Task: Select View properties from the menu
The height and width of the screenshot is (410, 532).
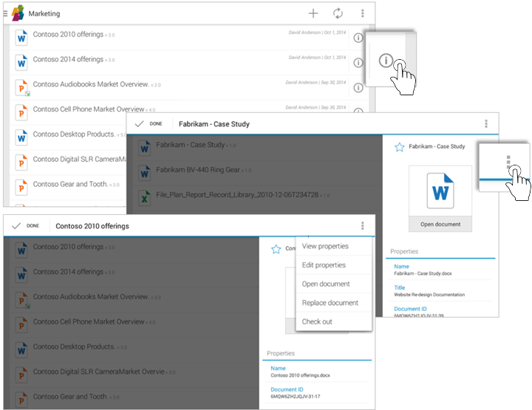Action: coord(325,247)
